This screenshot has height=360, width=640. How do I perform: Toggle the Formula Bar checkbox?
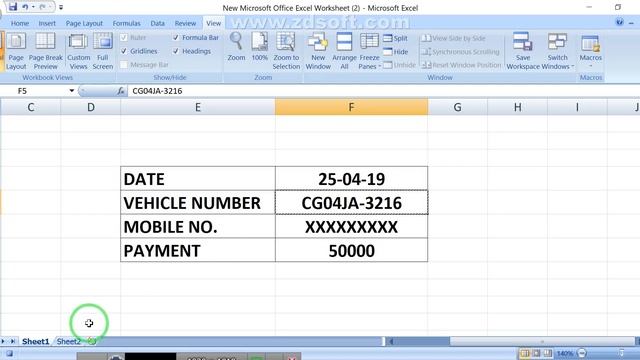coord(176,38)
